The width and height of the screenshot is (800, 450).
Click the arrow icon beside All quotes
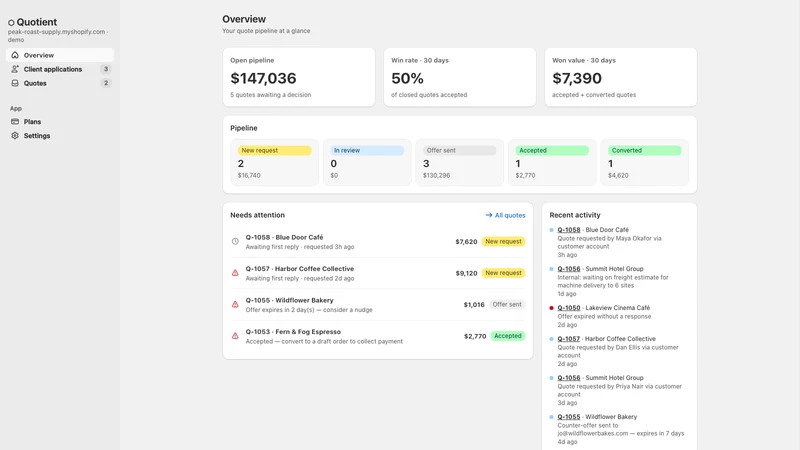[x=489, y=215]
